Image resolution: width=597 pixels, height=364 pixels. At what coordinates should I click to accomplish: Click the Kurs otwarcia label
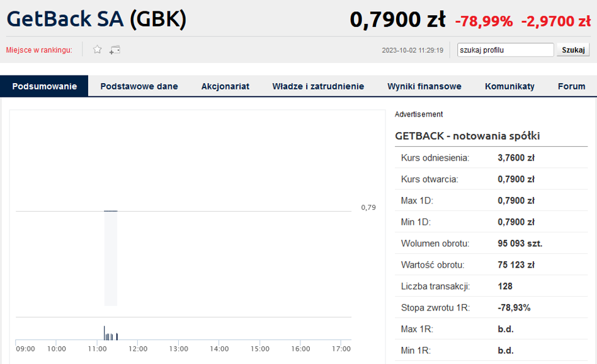pyautogui.click(x=429, y=179)
